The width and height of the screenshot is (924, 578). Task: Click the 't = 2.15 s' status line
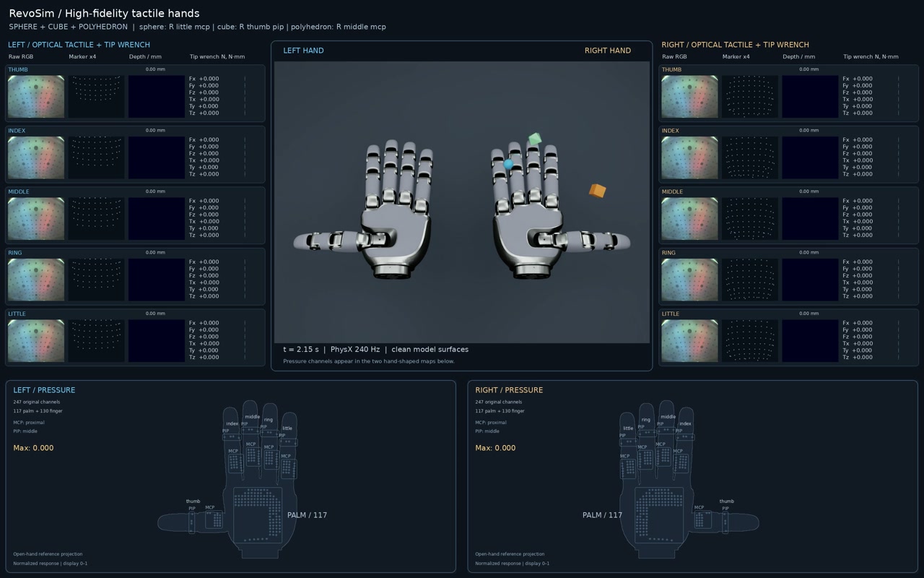pos(375,350)
